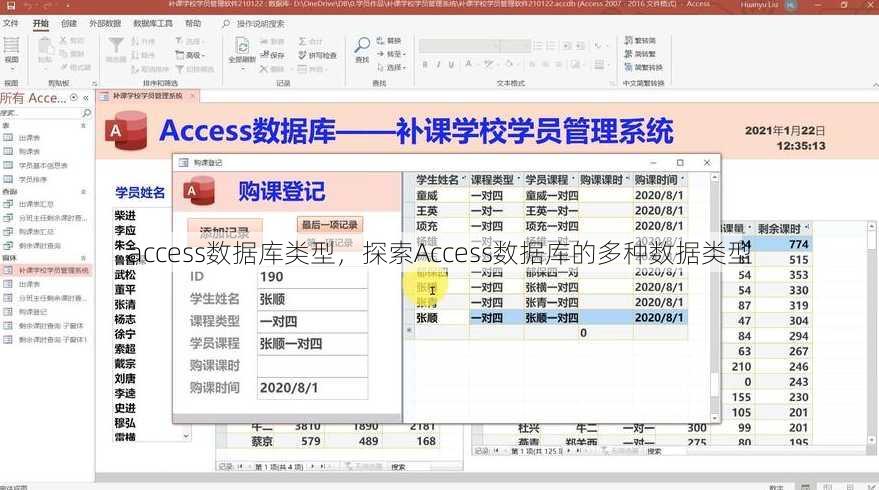The width and height of the screenshot is (879, 490).
Task: Click the 购课时间 field showing 2020/8/1
Action: click(x=312, y=388)
